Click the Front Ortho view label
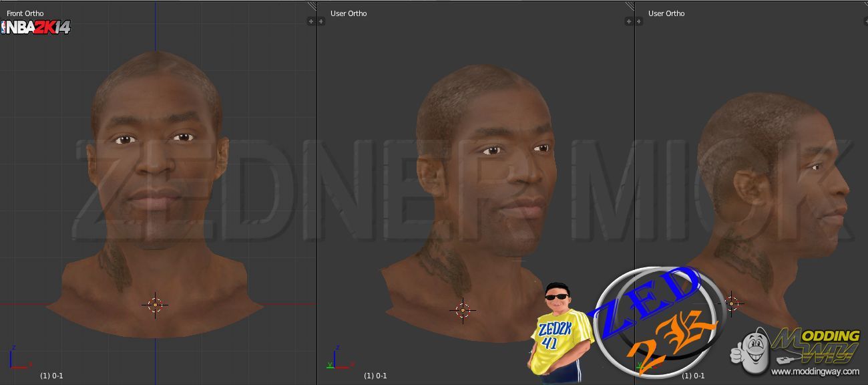Image resolution: width=868 pixels, height=385 pixels. pyautogui.click(x=25, y=13)
